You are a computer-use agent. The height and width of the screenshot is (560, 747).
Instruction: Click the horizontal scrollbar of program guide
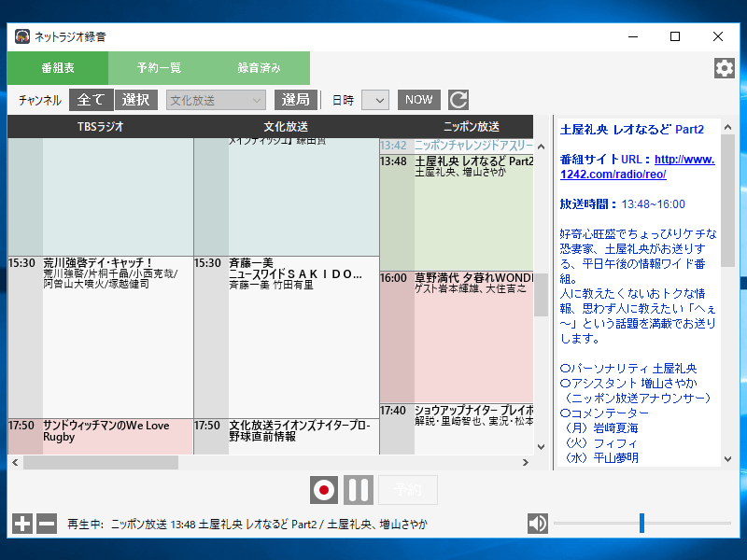point(100,462)
